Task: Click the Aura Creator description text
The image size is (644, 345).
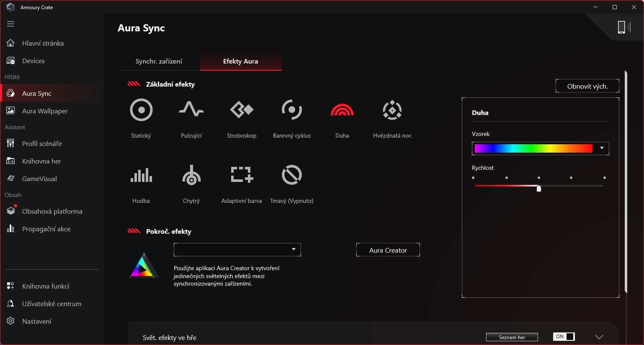Action: [x=227, y=276]
